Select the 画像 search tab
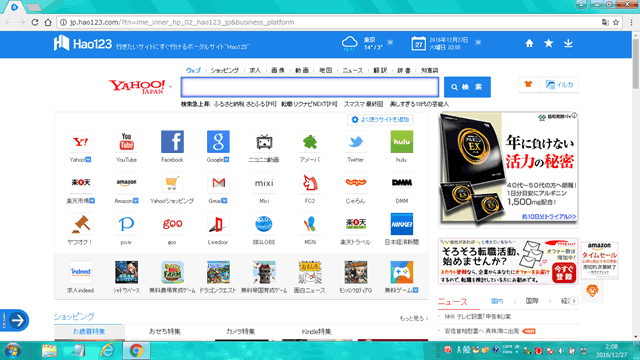This screenshot has width=640, height=360. (x=278, y=70)
